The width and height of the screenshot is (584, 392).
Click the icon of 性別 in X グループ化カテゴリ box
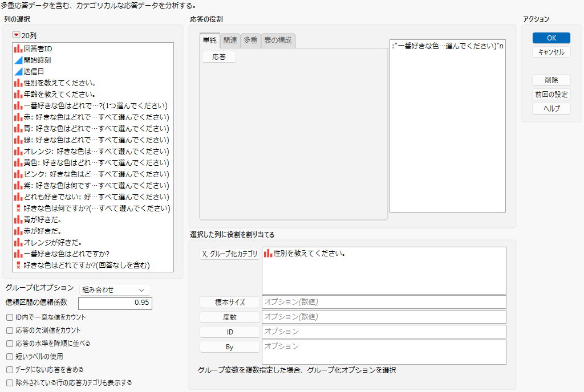(x=268, y=254)
